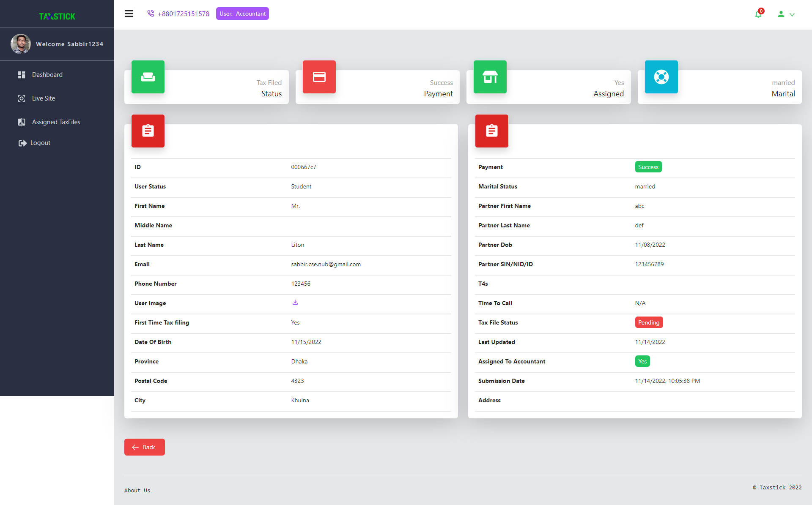Open the About Us footer link
Screen dimensions: 812x505
click(x=137, y=490)
